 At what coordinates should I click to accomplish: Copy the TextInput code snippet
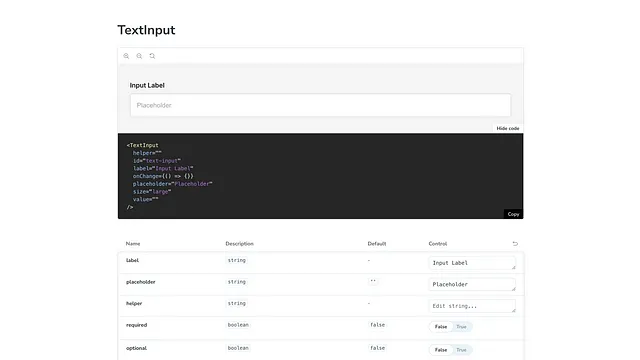(513, 214)
